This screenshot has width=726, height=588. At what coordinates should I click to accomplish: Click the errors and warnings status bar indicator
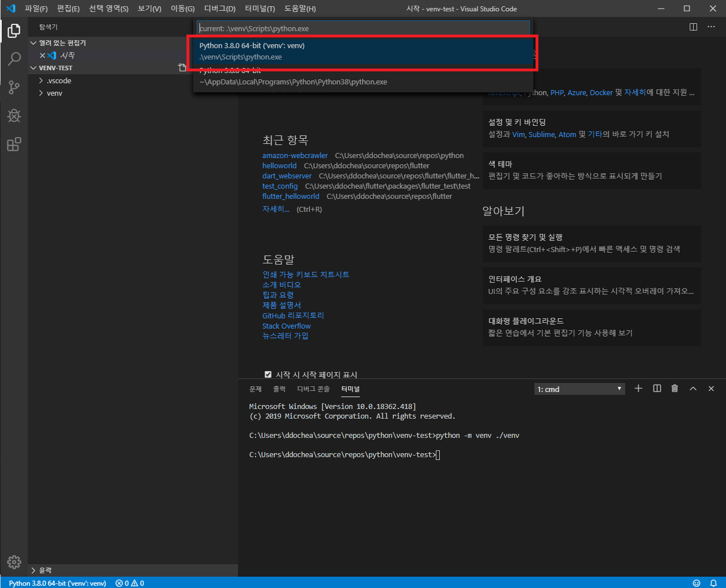point(129,582)
